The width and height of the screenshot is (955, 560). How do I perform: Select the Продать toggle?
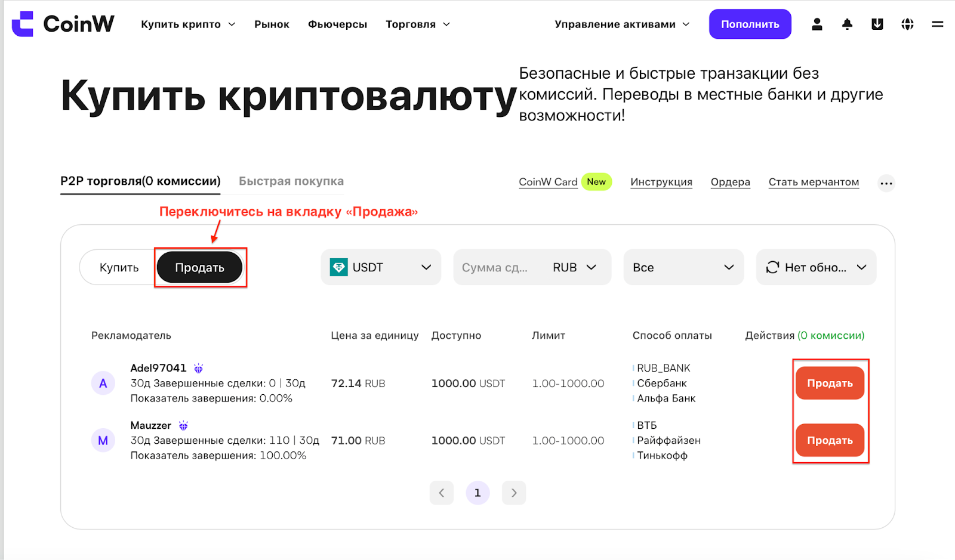199,267
